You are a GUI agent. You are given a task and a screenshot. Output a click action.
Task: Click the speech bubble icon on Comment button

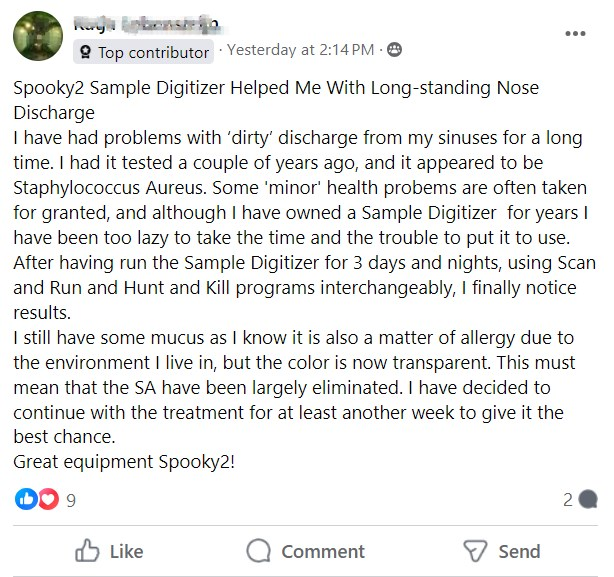pos(259,550)
